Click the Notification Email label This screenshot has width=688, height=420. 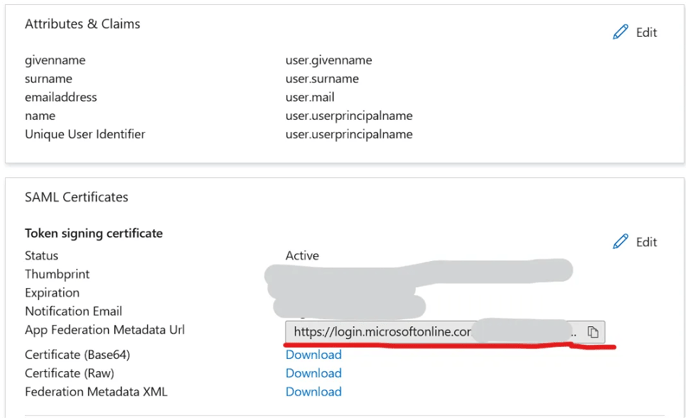(x=73, y=311)
